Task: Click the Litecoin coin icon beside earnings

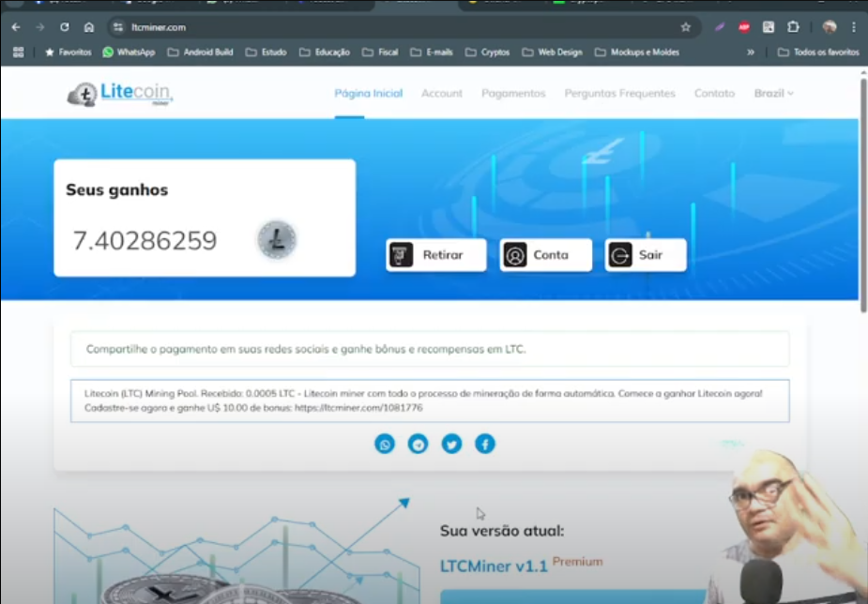Action: click(x=277, y=239)
